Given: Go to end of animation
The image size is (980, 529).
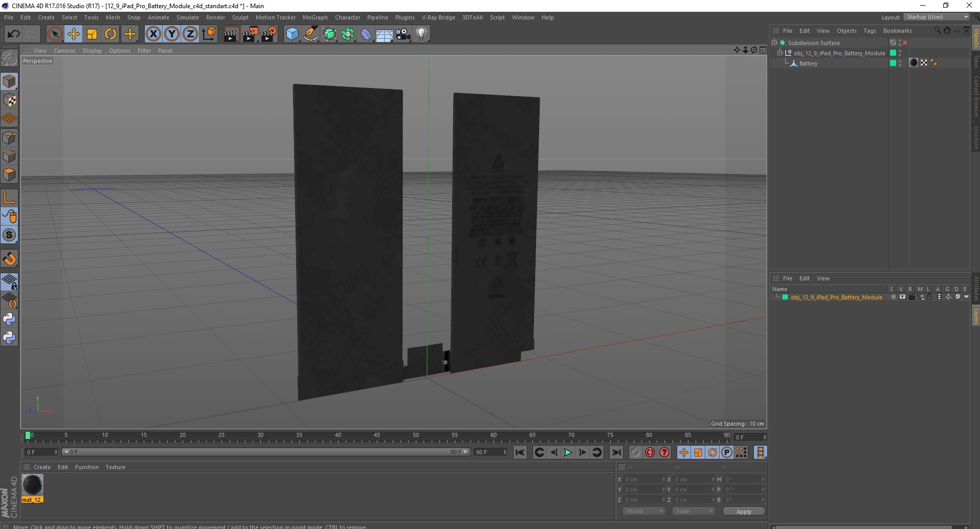Looking at the screenshot, I should coord(616,452).
